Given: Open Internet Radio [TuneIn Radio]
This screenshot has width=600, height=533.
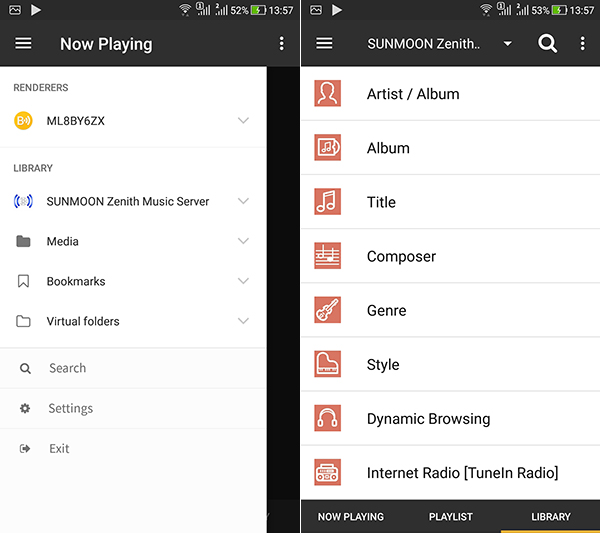Looking at the screenshot, I should pyautogui.click(x=450, y=473).
